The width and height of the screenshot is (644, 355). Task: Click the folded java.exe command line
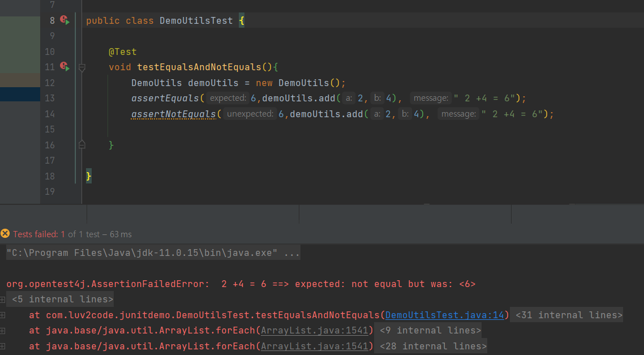153,253
